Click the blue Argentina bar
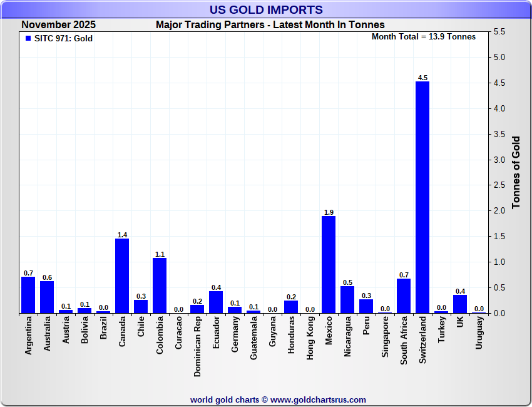The width and height of the screenshot is (532, 407). tap(28, 295)
